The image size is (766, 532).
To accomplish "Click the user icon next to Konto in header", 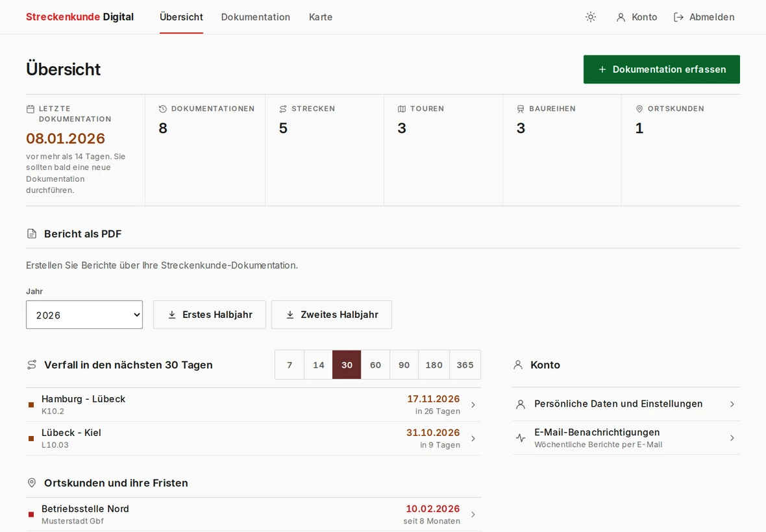I will tap(621, 18).
